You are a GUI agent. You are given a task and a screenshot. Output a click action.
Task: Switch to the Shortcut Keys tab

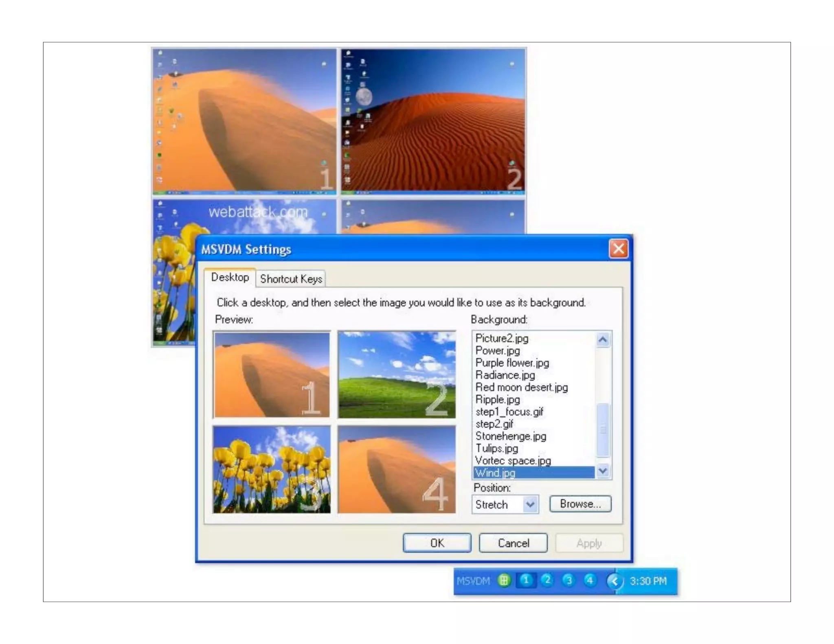(291, 279)
